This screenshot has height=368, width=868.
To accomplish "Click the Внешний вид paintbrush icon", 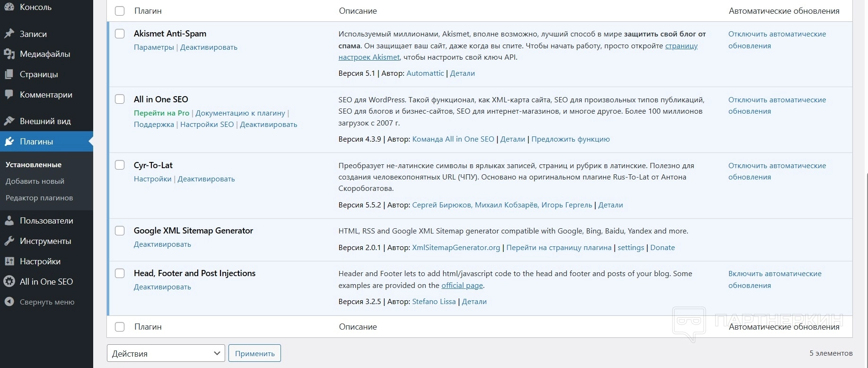I will (9, 121).
